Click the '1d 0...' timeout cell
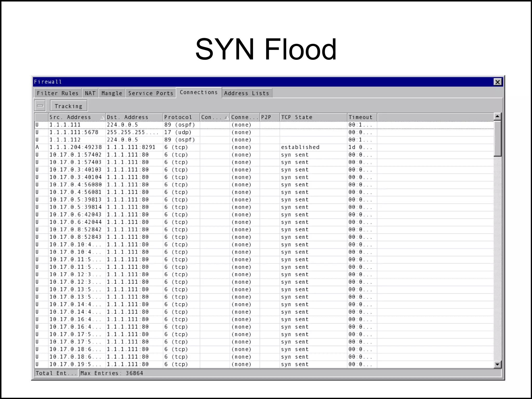The height and width of the screenshot is (399, 532). click(362, 147)
